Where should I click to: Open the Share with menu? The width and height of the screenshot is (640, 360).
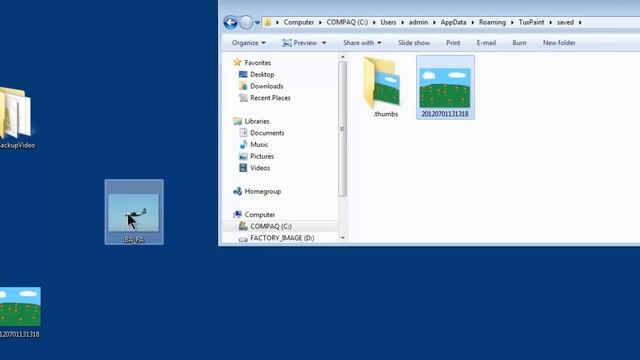click(362, 43)
